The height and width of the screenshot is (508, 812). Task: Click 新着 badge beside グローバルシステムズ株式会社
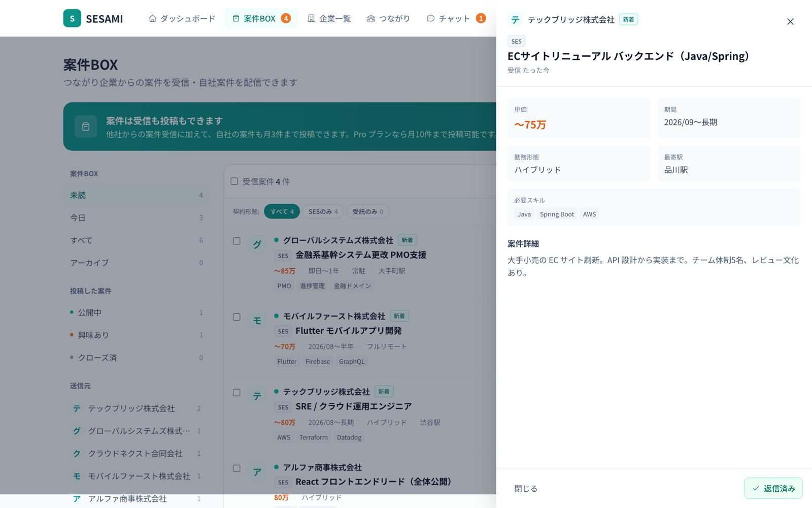pyautogui.click(x=407, y=240)
